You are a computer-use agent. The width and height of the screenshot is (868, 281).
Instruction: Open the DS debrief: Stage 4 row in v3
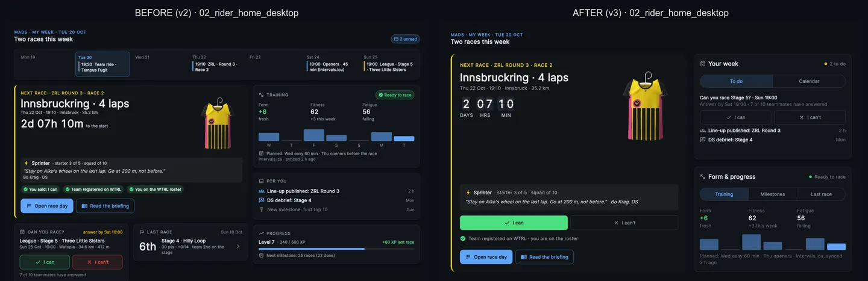773,140
